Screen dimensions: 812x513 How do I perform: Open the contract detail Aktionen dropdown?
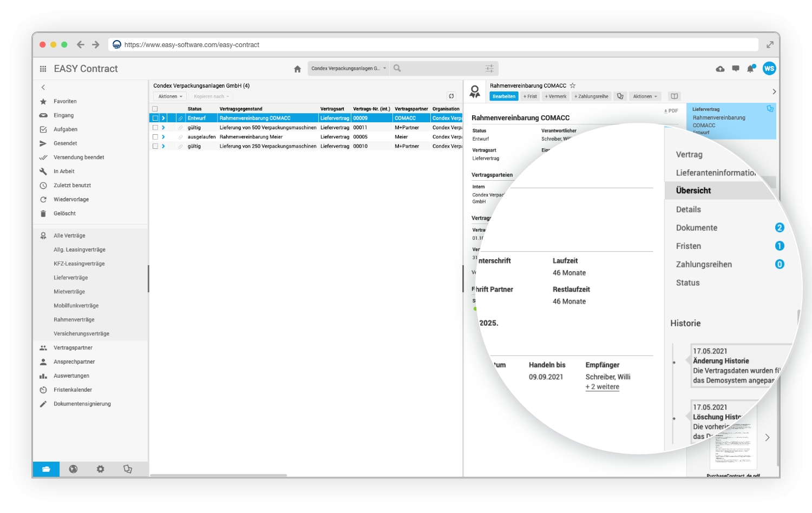[x=645, y=96]
